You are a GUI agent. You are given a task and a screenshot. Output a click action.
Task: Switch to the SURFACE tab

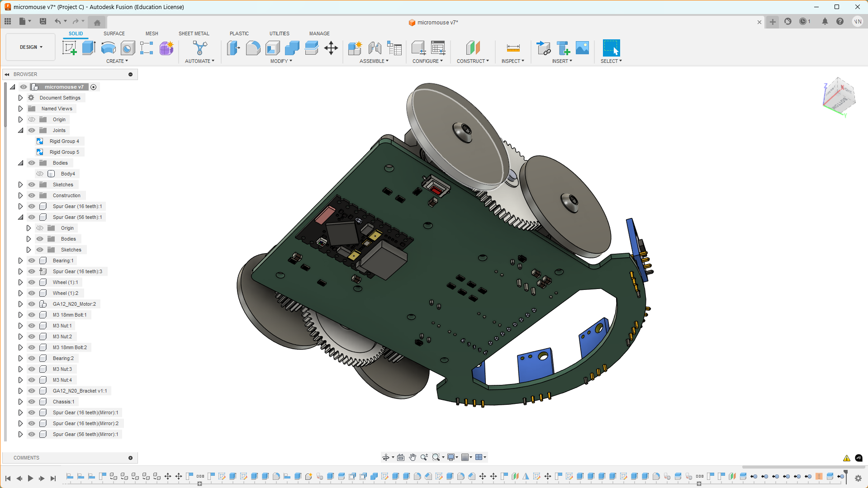tap(114, 33)
